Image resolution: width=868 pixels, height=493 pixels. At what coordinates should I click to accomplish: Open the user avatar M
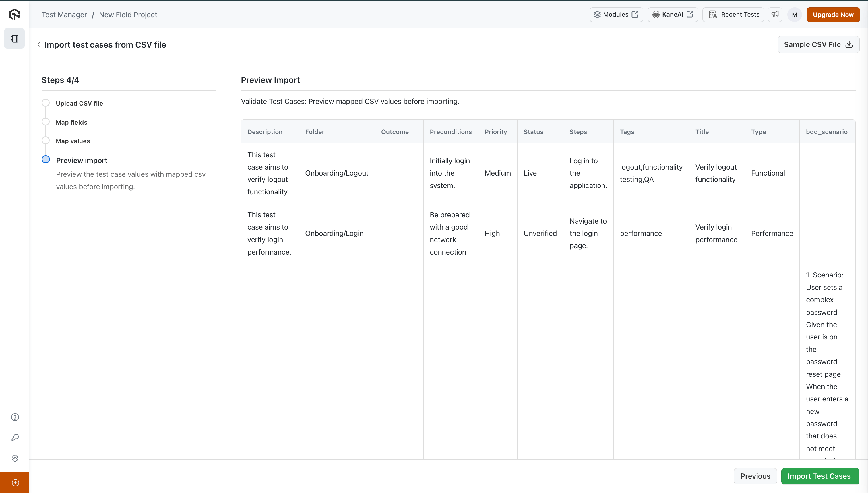click(x=795, y=15)
